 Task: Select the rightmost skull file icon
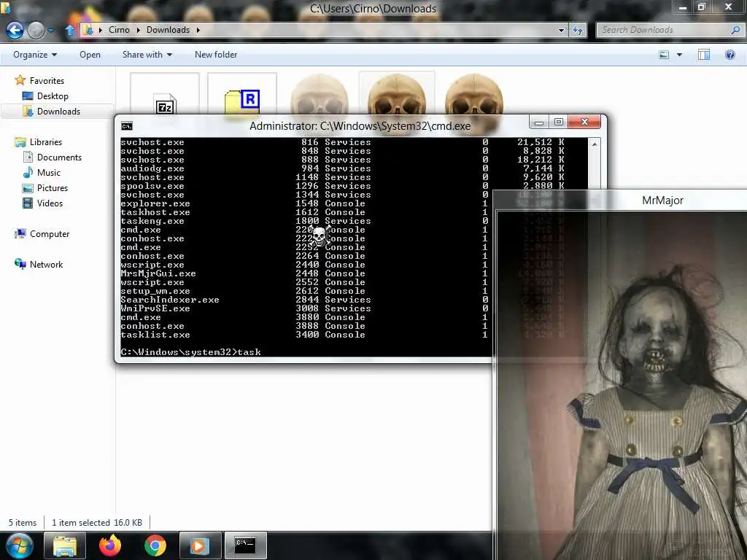click(x=473, y=94)
